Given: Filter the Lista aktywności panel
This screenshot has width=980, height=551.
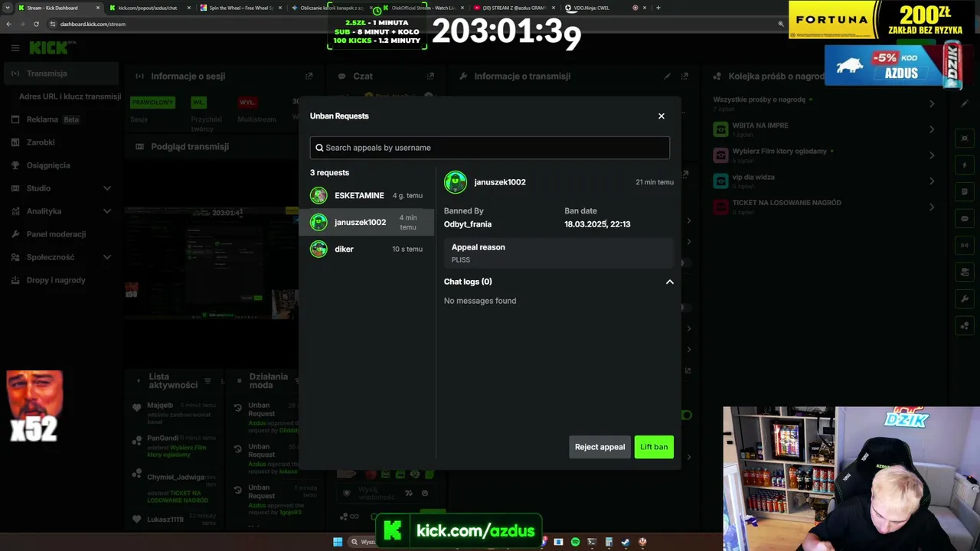Looking at the screenshot, I should click(207, 382).
